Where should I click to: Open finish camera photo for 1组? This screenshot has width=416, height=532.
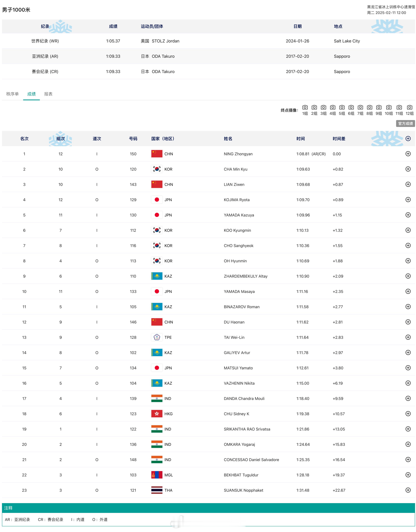[305, 110]
